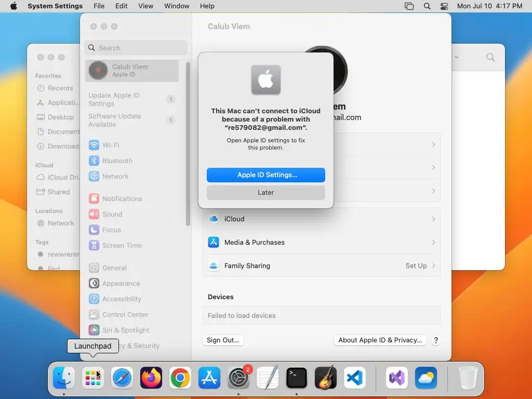Open the System Settings app menu
Viewport: 532px width, 399px height.
[55, 6]
